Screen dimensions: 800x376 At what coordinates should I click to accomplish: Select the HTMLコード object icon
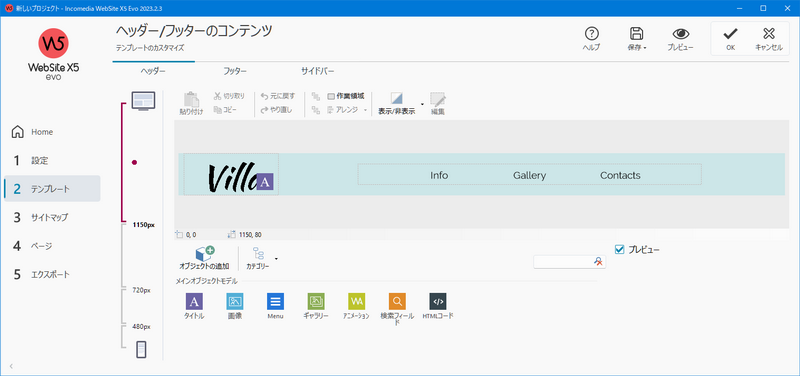point(438,306)
